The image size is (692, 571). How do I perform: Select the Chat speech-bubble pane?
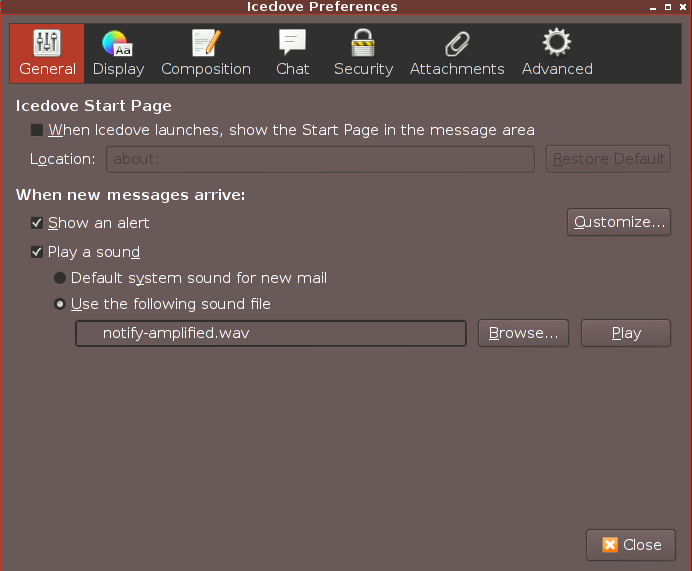[292, 53]
